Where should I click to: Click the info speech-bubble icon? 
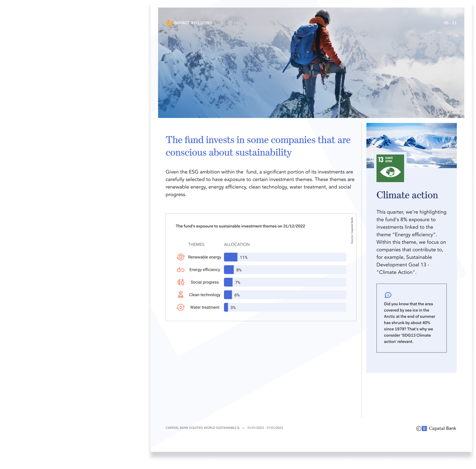pyautogui.click(x=388, y=295)
